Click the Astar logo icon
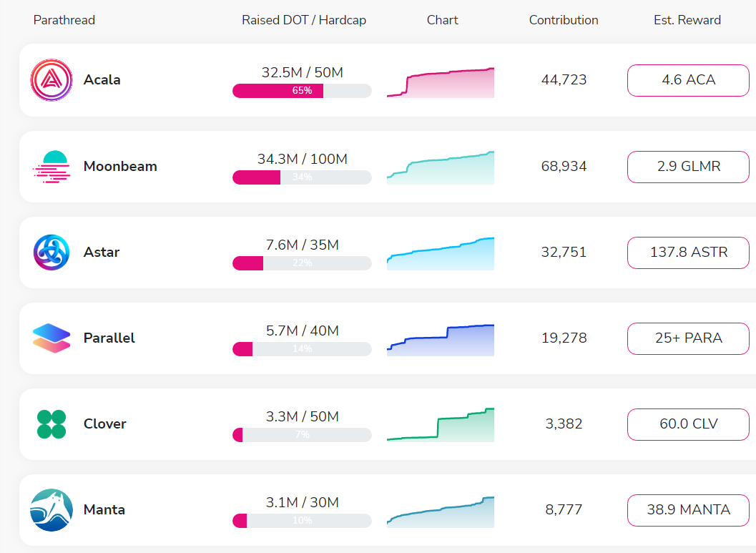The image size is (756, 553). click(51, 252)
